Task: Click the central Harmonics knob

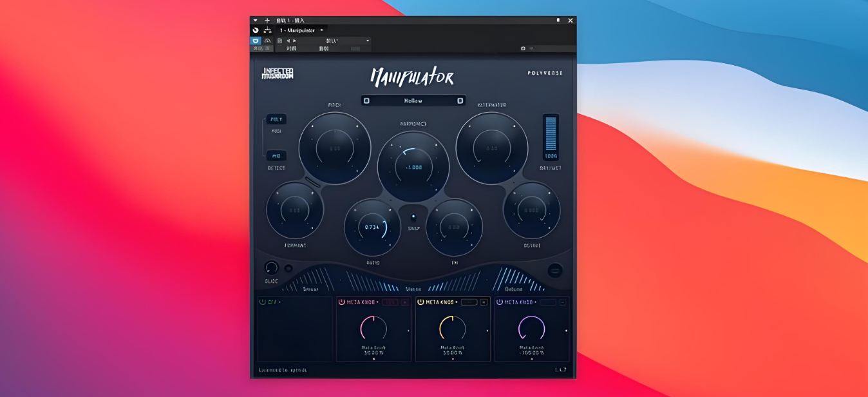Action: point(413,166)
